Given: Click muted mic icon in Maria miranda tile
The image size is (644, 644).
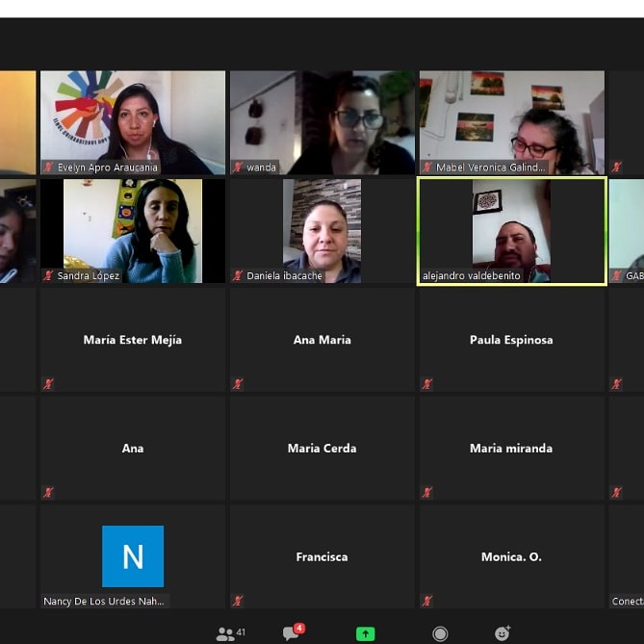Looking at the screenshot, I should click(x=427, y=493).
